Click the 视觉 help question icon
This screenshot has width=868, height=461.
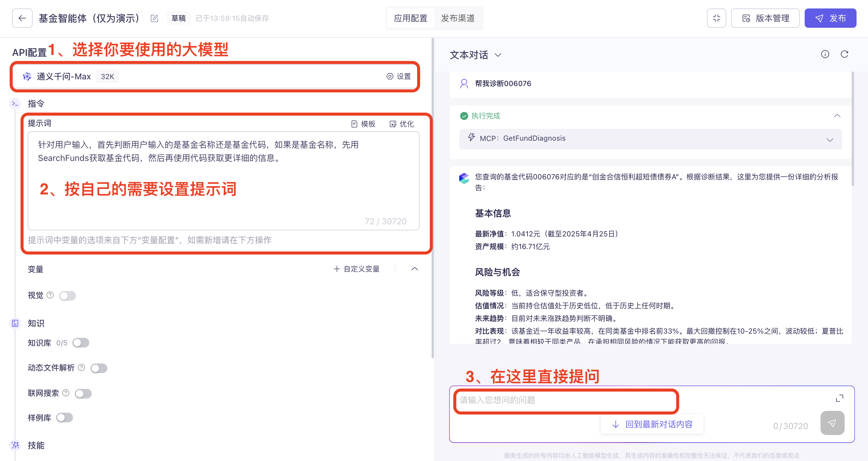[50, 295]
